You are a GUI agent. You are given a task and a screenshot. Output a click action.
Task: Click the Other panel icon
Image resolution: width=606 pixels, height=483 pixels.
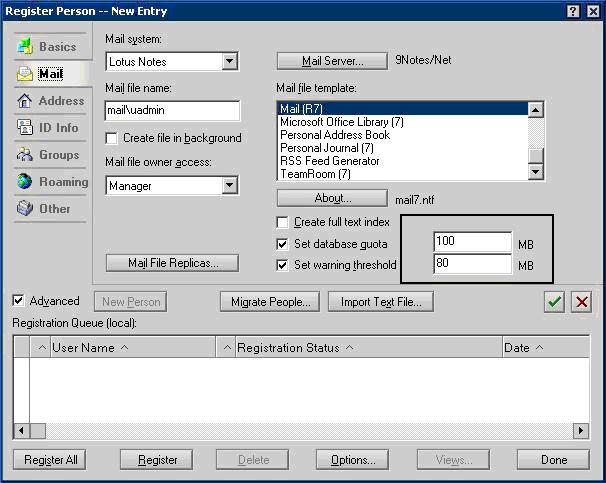point(25,209)
